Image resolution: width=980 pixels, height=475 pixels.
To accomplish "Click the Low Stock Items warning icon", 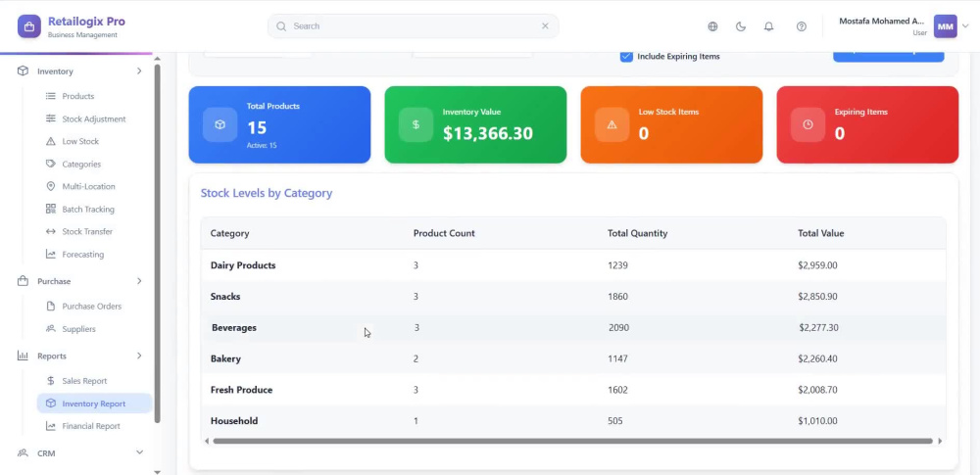I will click(612, 124).
